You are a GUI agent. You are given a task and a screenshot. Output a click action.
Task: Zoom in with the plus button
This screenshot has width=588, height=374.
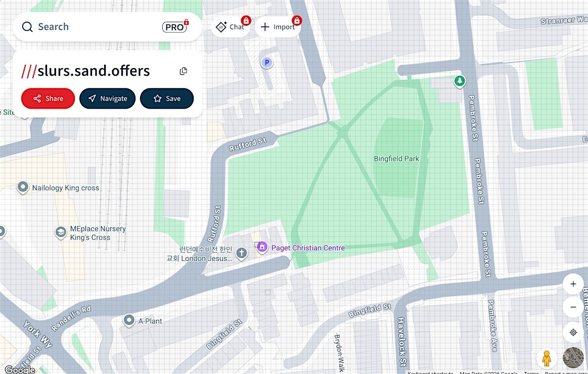573,284
